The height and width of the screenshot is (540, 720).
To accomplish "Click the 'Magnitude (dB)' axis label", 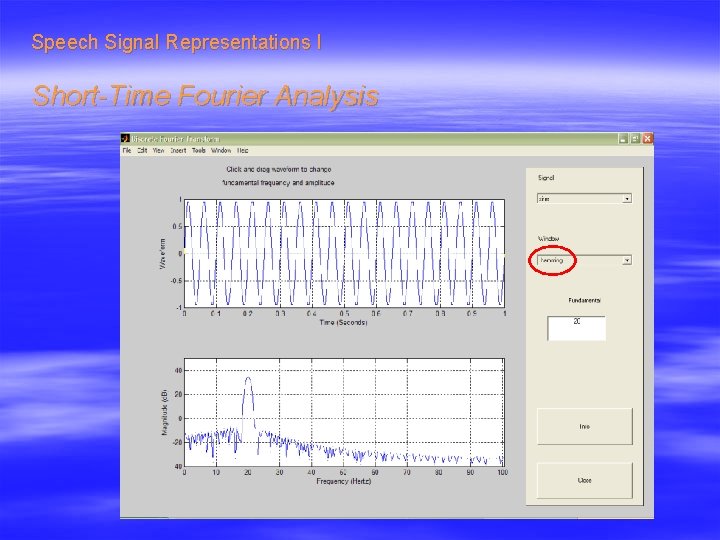I will (x=165, y=412).
